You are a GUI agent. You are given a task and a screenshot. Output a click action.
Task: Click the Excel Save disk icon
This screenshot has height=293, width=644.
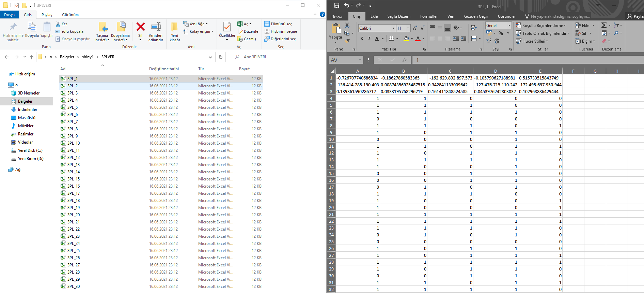[x=337, y=5]
